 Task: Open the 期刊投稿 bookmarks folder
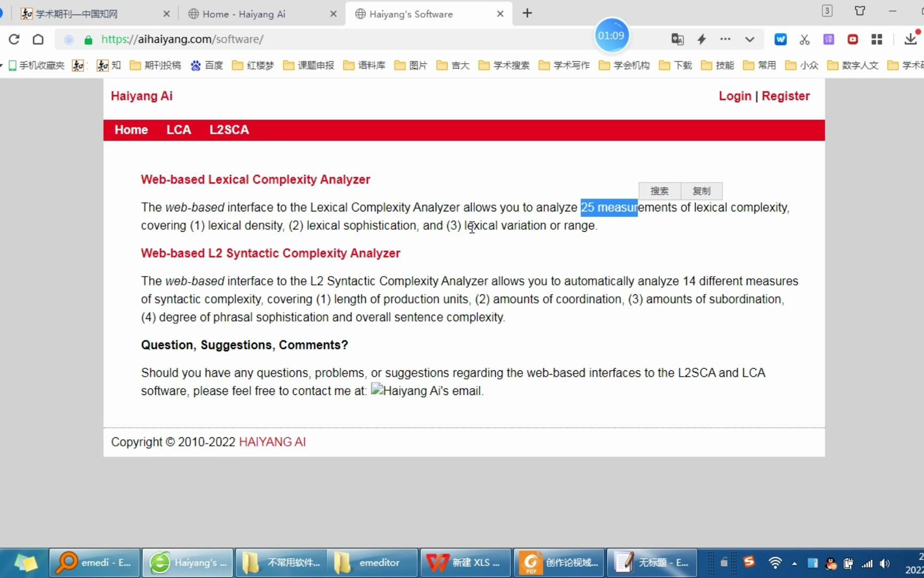click(x=156, y=65)
